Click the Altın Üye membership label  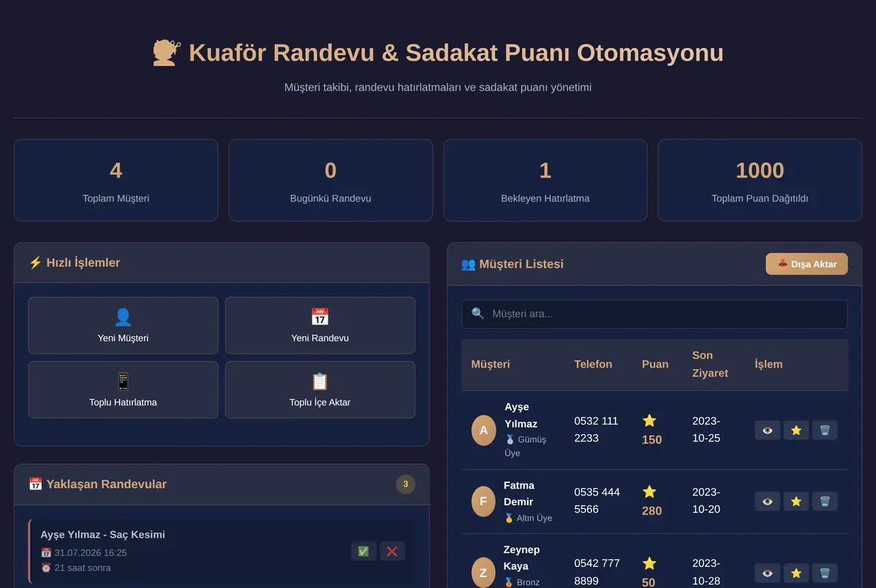[528, 518]
